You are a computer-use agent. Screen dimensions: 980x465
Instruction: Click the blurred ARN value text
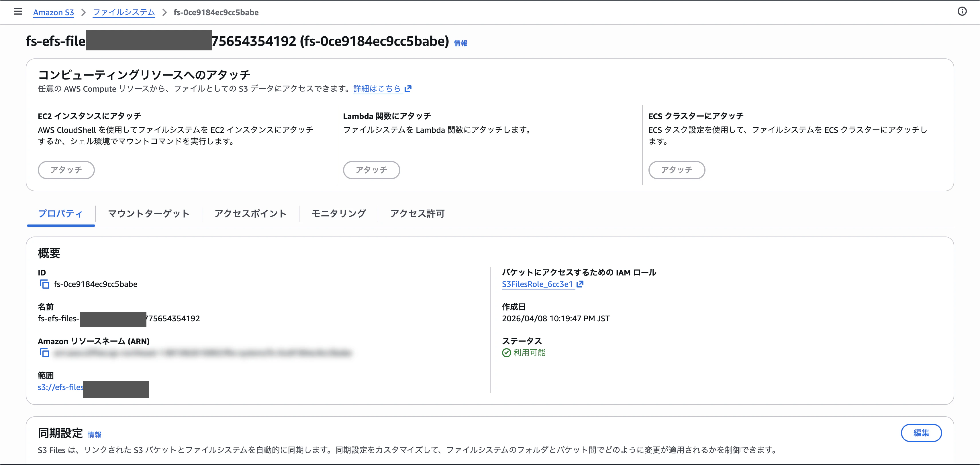point(202,353)
